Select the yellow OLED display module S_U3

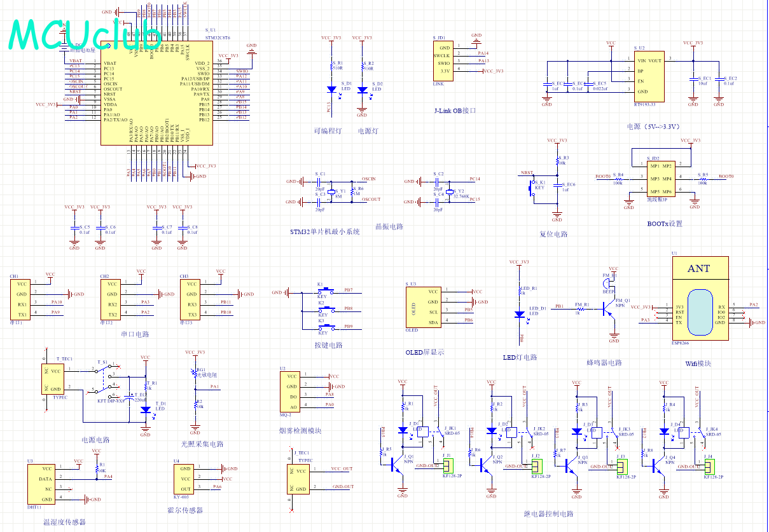point(426,307)
